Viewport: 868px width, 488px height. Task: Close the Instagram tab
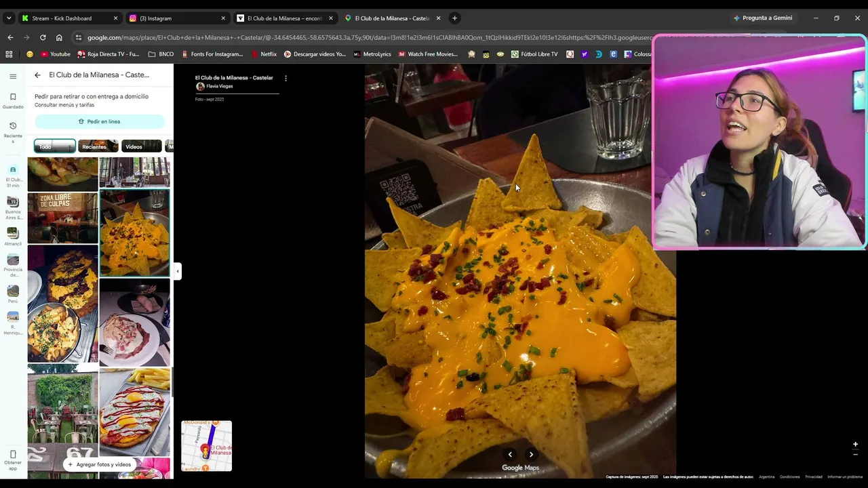(x=223, y=18)
